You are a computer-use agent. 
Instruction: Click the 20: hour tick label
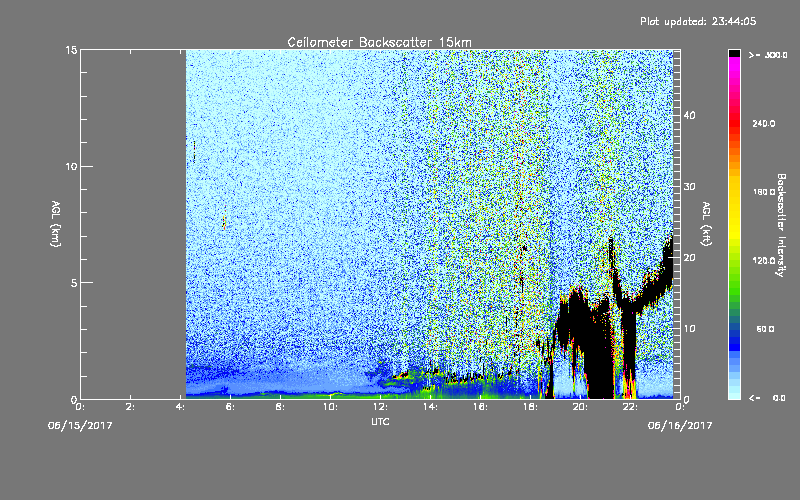coord(580,407)
